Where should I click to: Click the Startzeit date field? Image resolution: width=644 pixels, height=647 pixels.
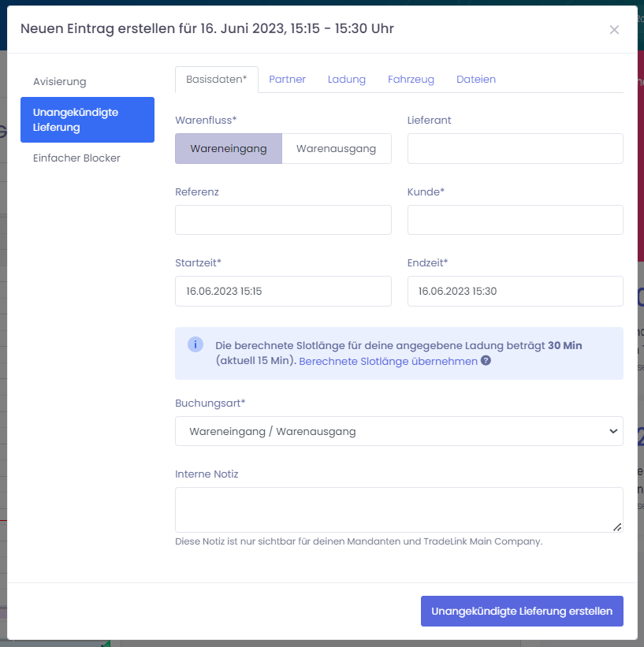[x=283, y=291]
